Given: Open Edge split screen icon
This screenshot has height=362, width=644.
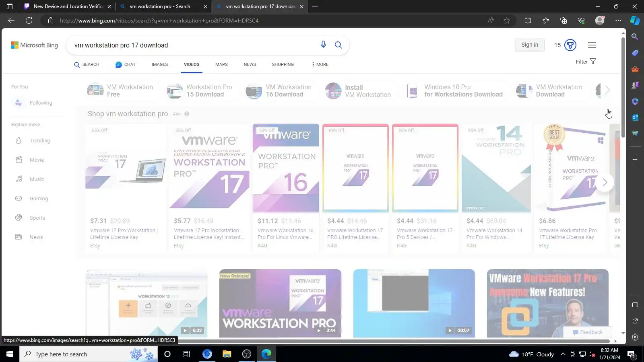Looking at the screenshot, I should (x=528, y=21).
